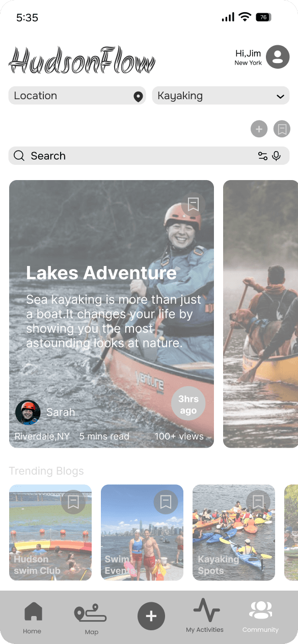Toggle bookmark on Lakes Adventure card
This screenshot has height=644, width=298.
tap(193, 204)
